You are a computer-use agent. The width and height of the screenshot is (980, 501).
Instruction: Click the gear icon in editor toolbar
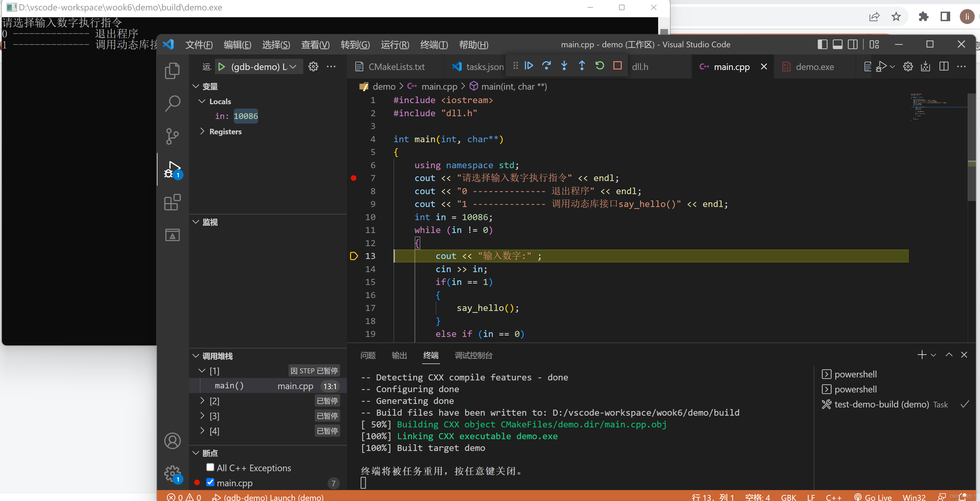(908, 66)
